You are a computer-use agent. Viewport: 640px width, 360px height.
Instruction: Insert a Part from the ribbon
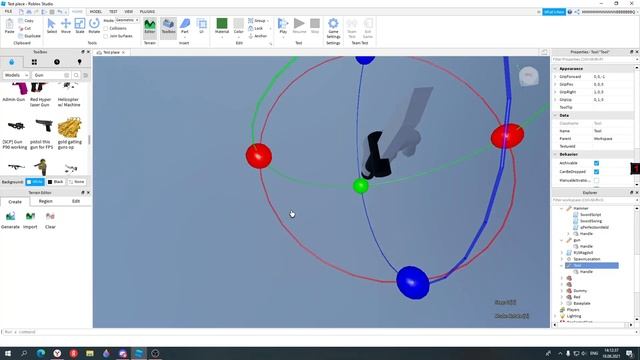[185, 26]
